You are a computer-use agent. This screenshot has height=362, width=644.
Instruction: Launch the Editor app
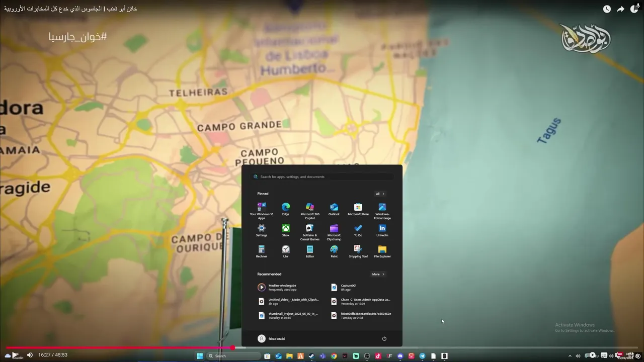(x=310, y=251)
